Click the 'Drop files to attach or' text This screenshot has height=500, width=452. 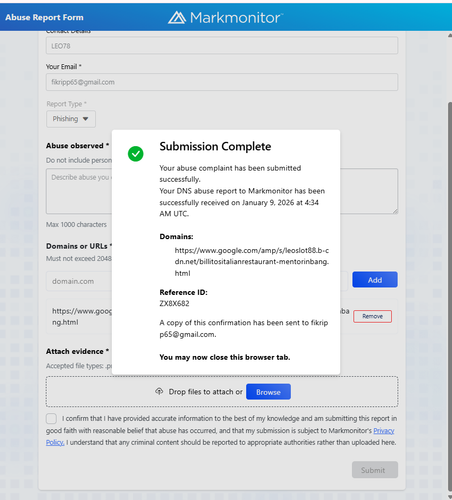[206, 392]
